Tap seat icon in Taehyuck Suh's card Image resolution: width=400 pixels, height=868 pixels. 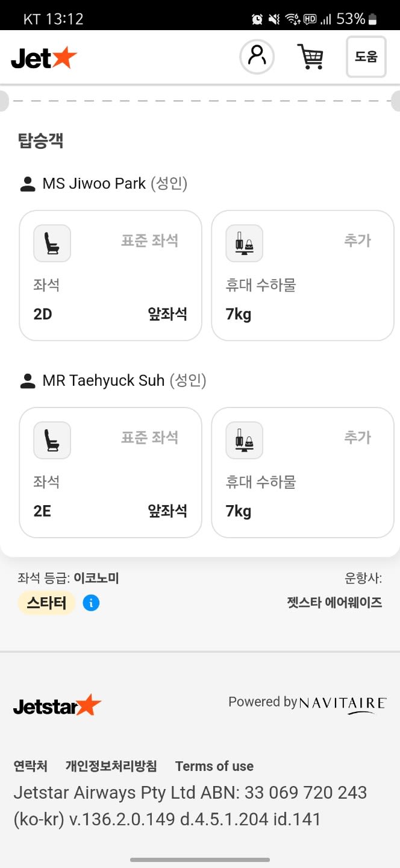pyautogui.click(x=52, y=440)
